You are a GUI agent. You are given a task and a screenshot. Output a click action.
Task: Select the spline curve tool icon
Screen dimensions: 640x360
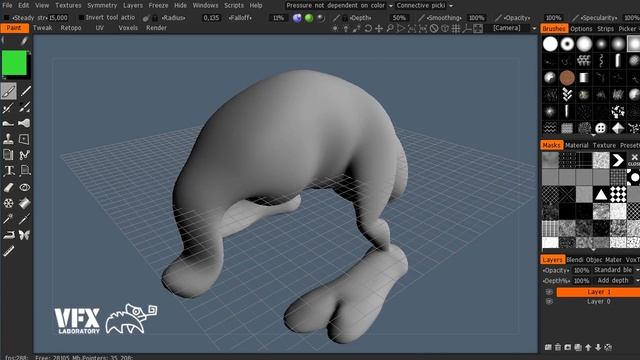tap(24, 155)
